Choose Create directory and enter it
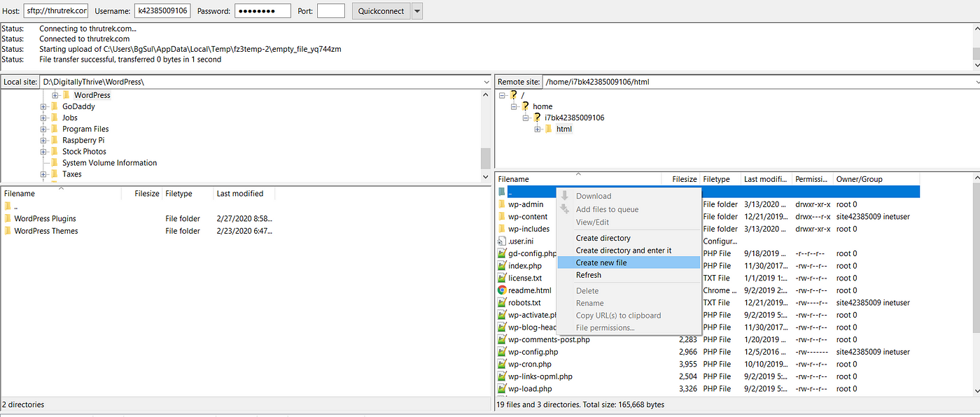Screen dimensions: 980x417 (x=623, y=250)
